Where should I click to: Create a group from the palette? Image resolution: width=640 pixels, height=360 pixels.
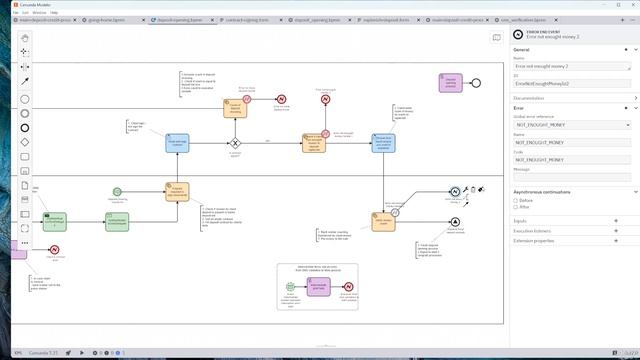tap(25, 229)
